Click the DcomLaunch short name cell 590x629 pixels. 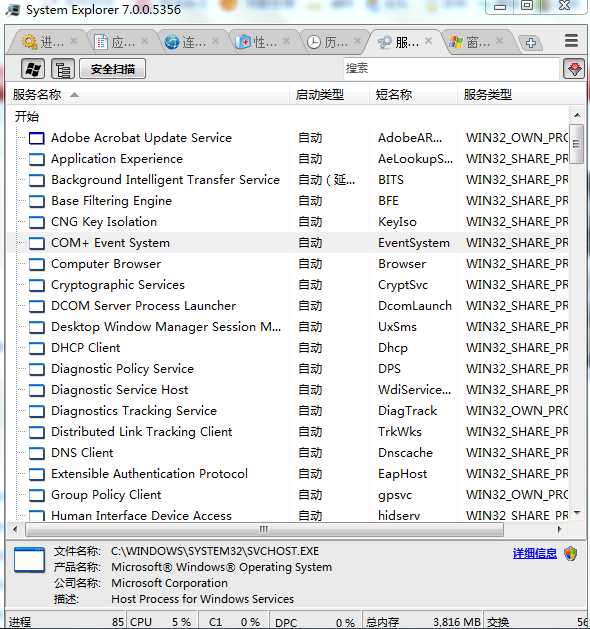pos(415,306)
